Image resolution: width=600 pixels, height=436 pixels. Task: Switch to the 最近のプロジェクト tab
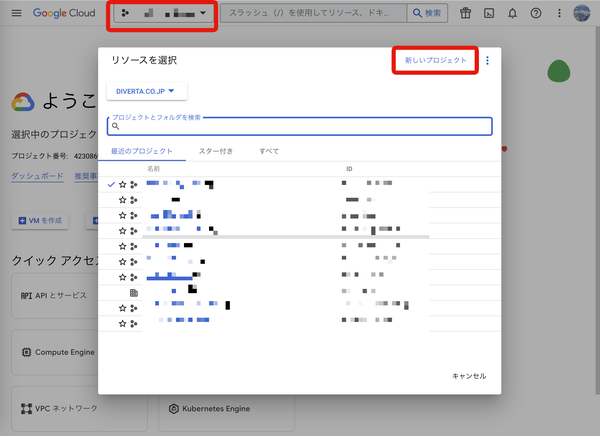pos(142,151)
